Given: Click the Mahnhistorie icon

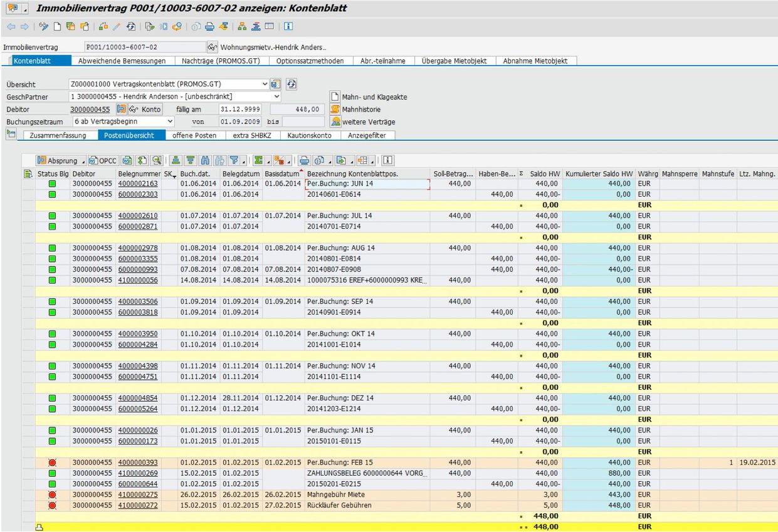Looking at the screenshot, I should pos(335,109).
